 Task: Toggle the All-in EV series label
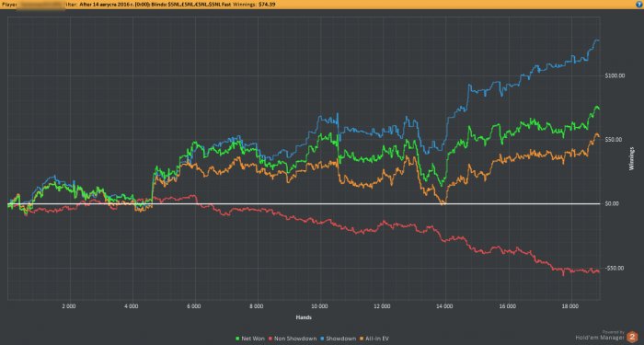tap(378, 339)
